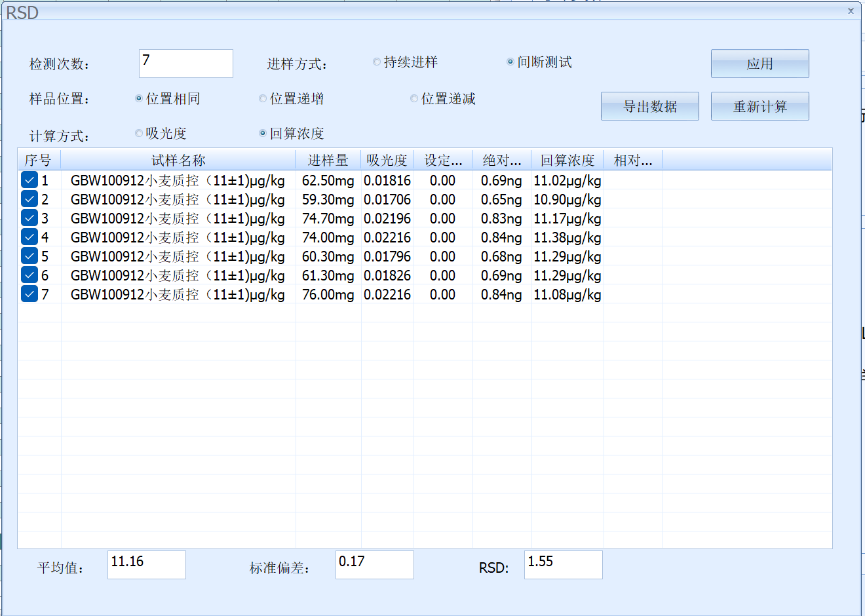Click the 应用 button

760,64
